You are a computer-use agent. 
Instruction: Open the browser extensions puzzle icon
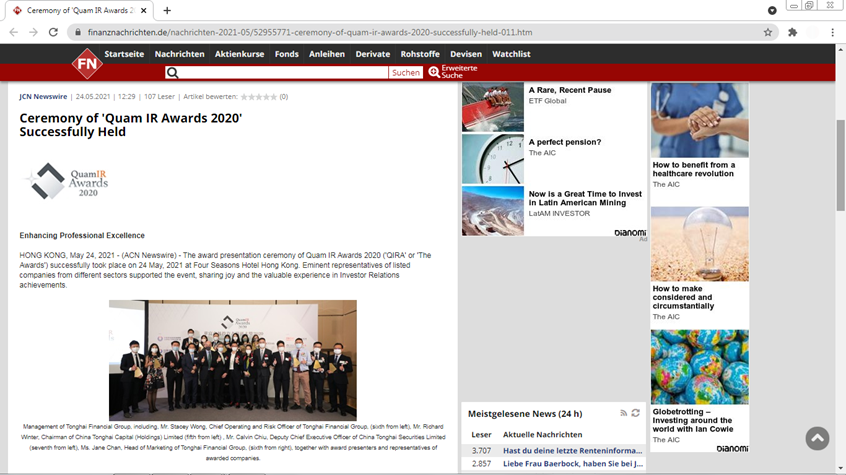[792, 32]
